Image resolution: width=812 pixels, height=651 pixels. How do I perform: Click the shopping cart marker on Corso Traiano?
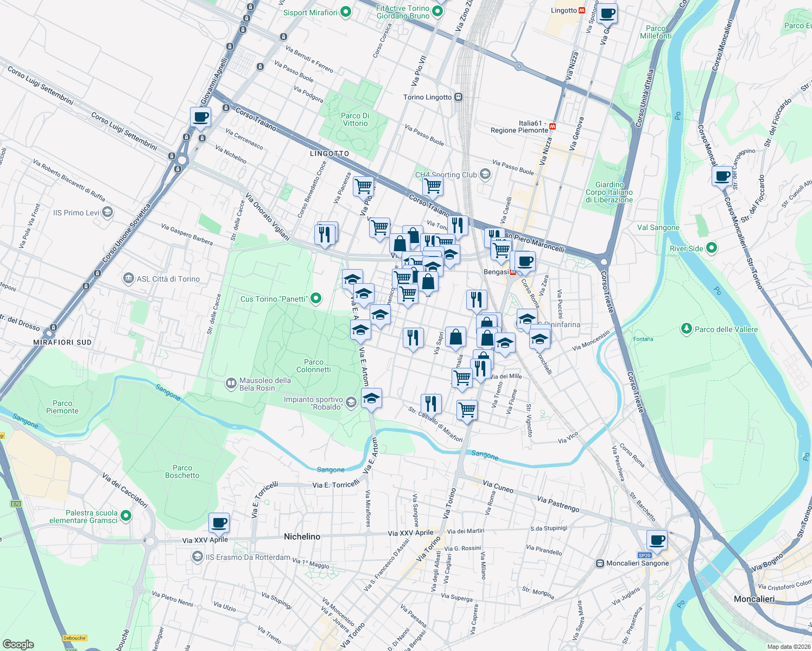tap(434, 185)
